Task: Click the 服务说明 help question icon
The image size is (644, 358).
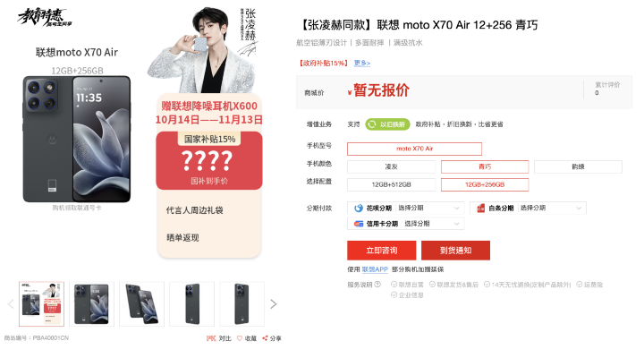Action: (377, 284)
